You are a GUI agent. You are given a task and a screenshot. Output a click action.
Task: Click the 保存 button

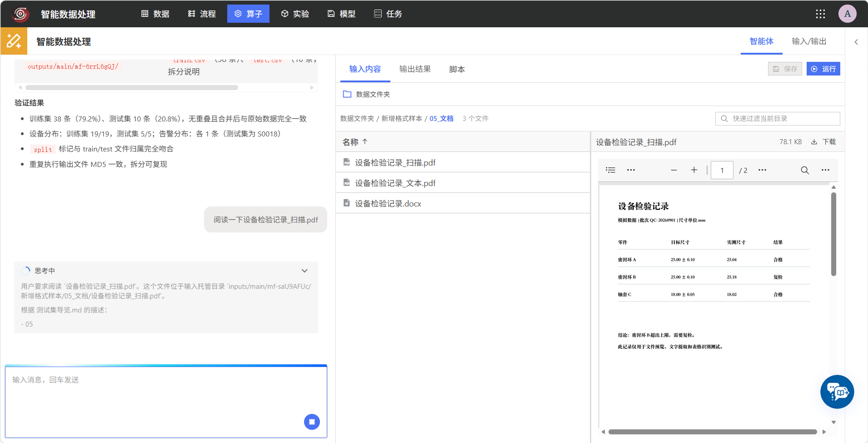(785, 69)
